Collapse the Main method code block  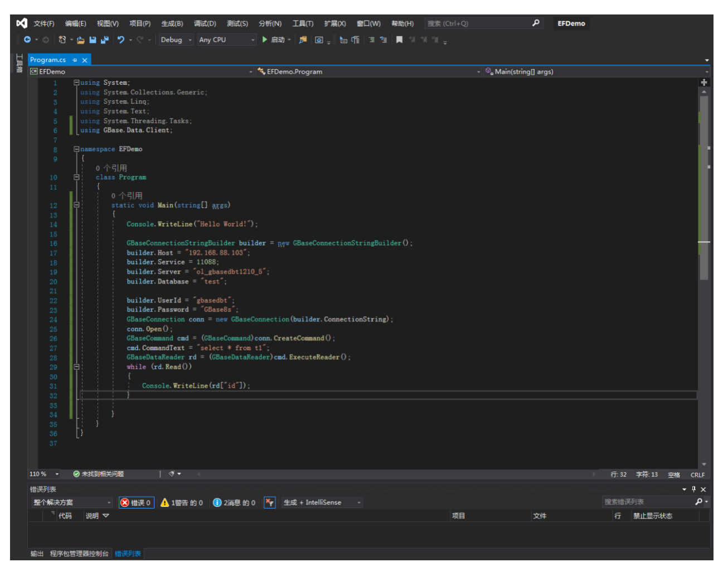[77, 206]
